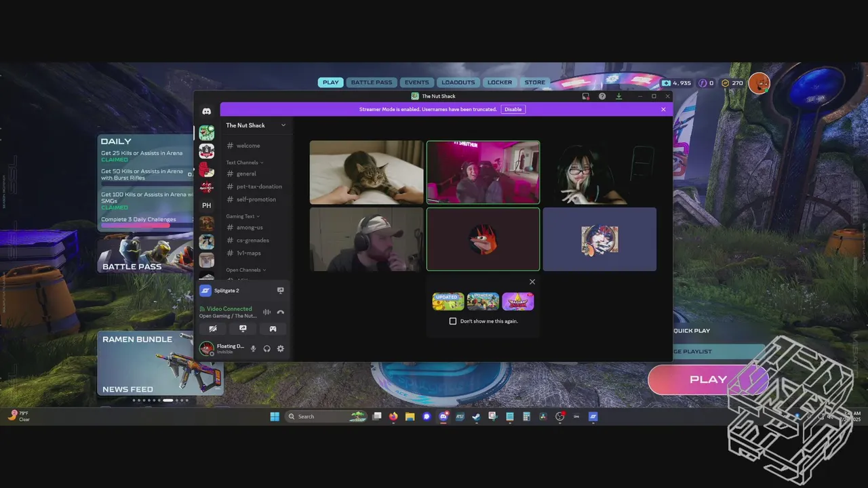Open Calculator from the taskbar
Screen dimensions: 868x488
point(526,417)
